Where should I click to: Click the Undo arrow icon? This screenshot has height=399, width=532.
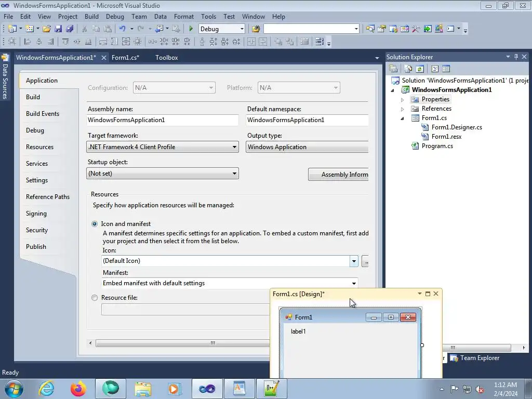tap(123, 29)
